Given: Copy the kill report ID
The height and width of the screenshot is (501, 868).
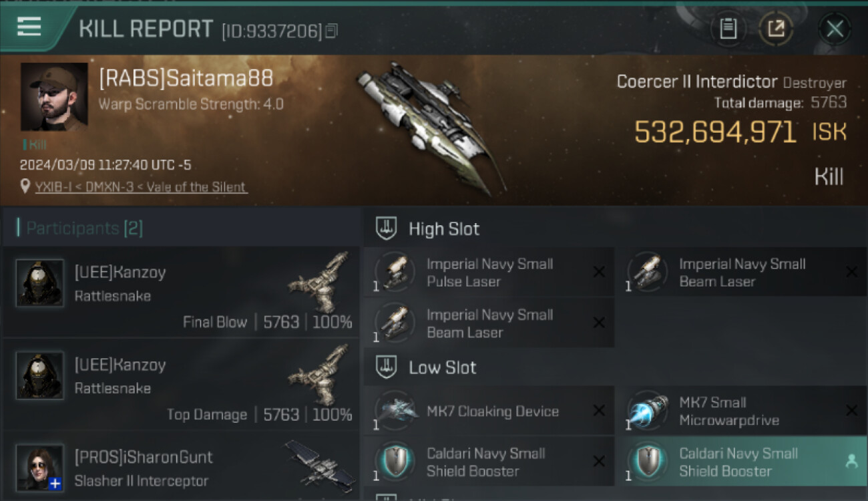Looking at the screenshot, I should (x=332, y=30).
